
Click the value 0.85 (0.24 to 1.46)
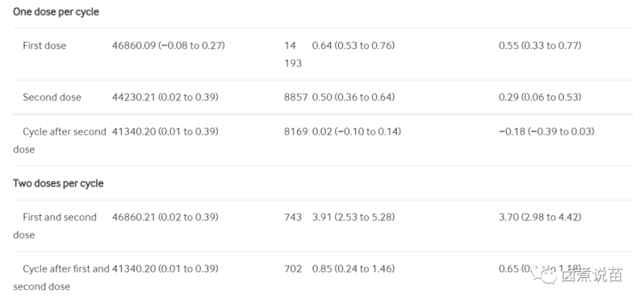click(353, 269)
